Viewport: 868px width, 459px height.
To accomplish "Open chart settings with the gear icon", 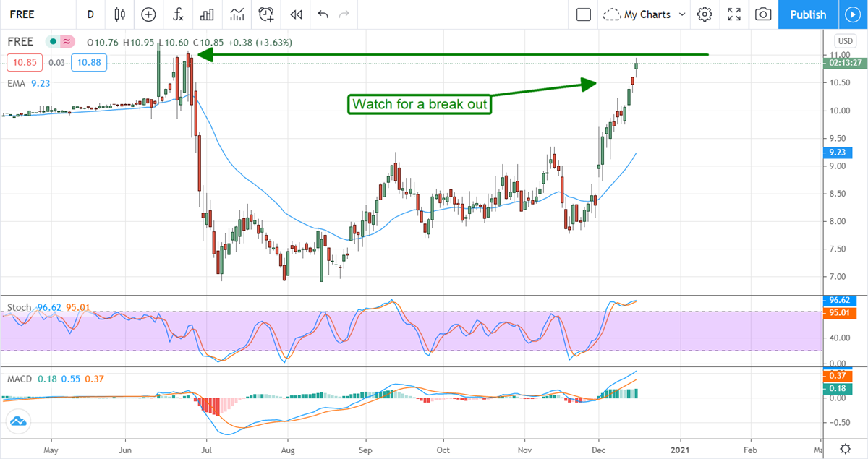I will pyautogui.click(x=705, y=14).
